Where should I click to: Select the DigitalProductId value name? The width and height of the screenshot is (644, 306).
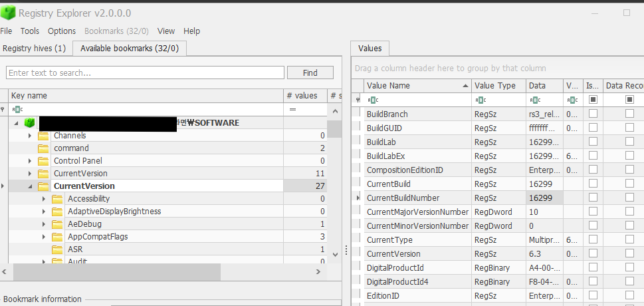coord(395,267)
